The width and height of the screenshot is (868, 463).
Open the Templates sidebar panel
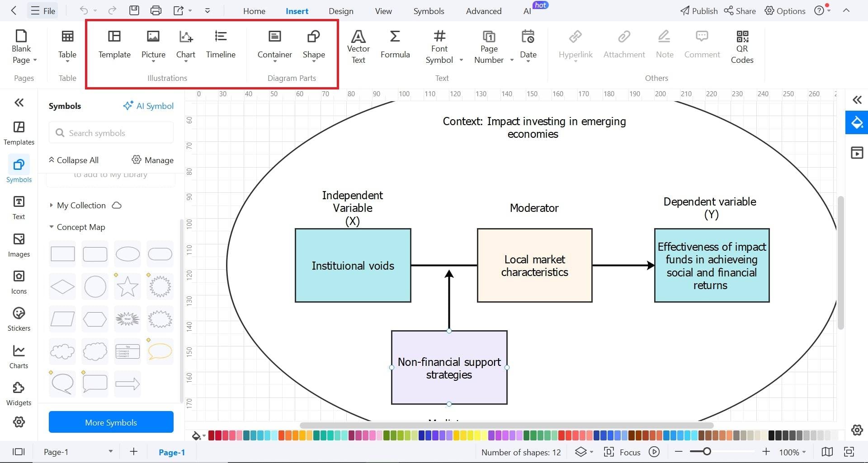pos(19,133)
